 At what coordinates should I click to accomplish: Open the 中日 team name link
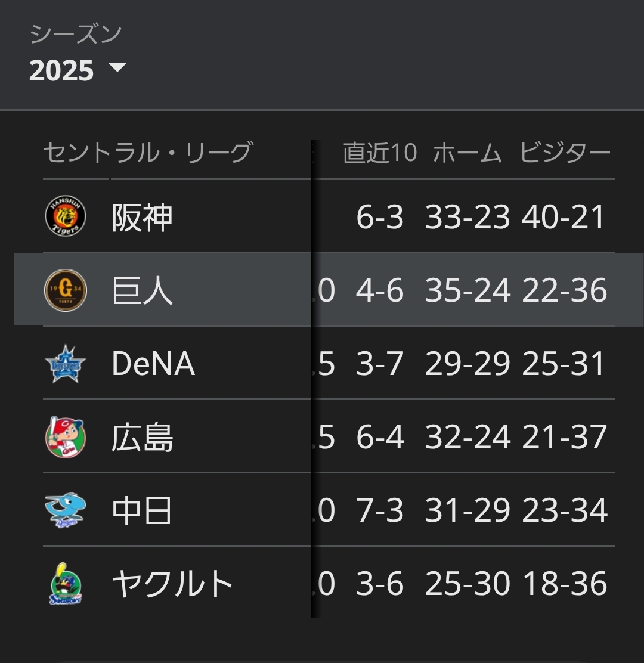(142, 510)
